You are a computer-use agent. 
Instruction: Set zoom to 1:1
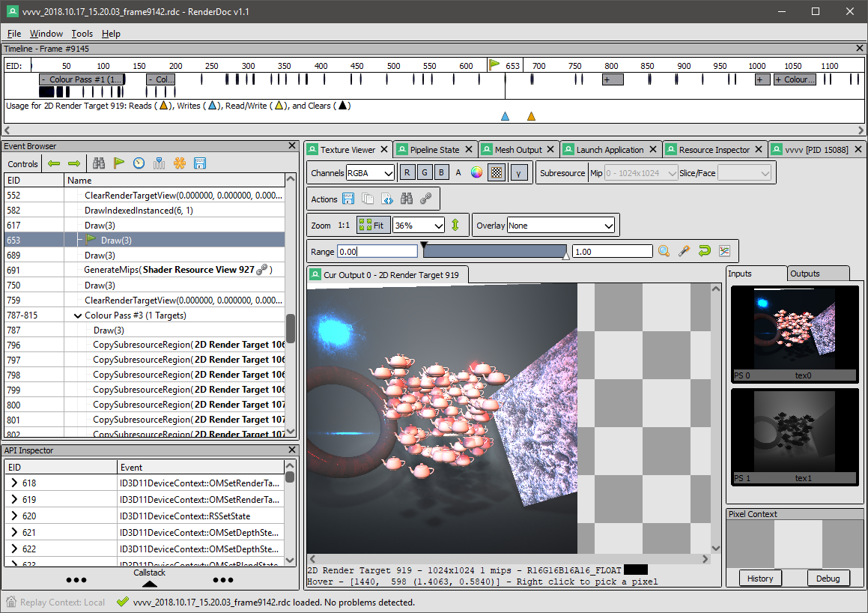(344, 226)
